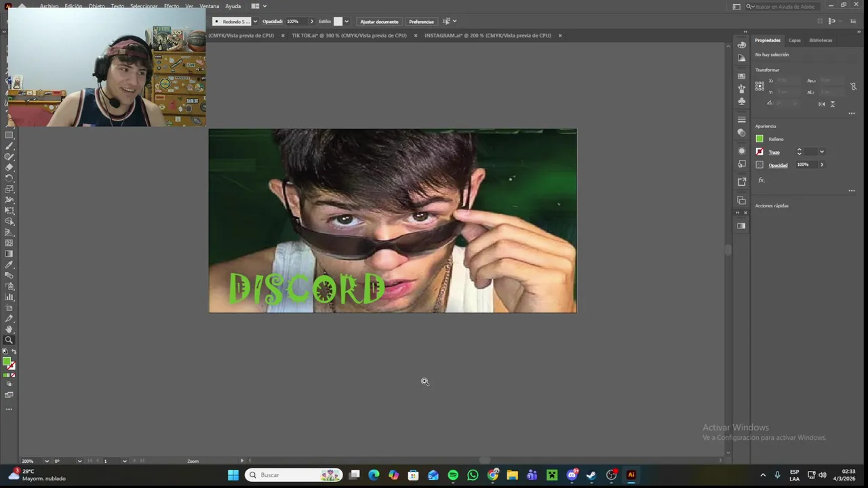The image size is (868, 488).
Task: Open the Opacidad link in Apariencia
Action: point(778,165)
